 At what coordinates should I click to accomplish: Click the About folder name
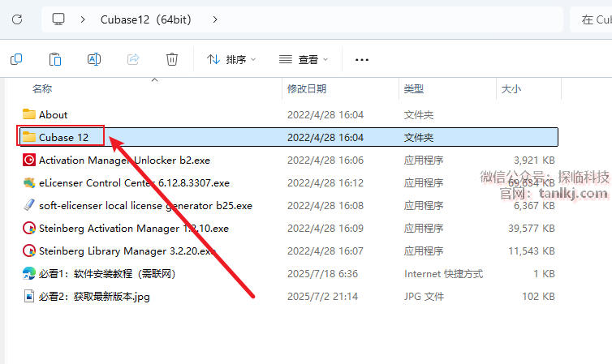pyautogui.click(x=53, y=114)
